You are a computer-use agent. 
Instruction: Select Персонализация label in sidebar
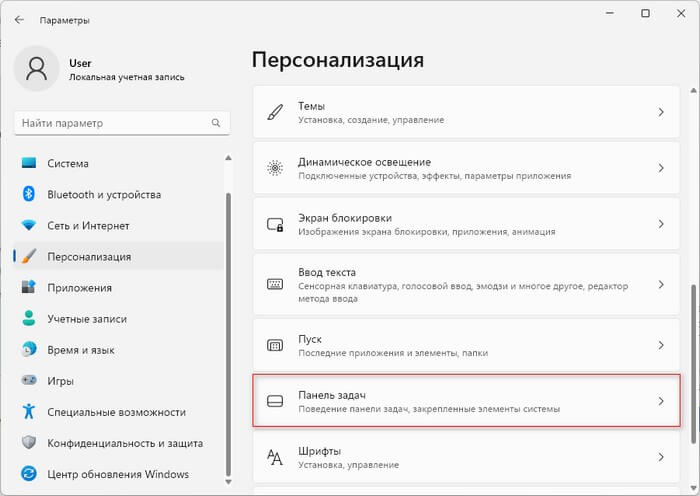coord(89,257)
